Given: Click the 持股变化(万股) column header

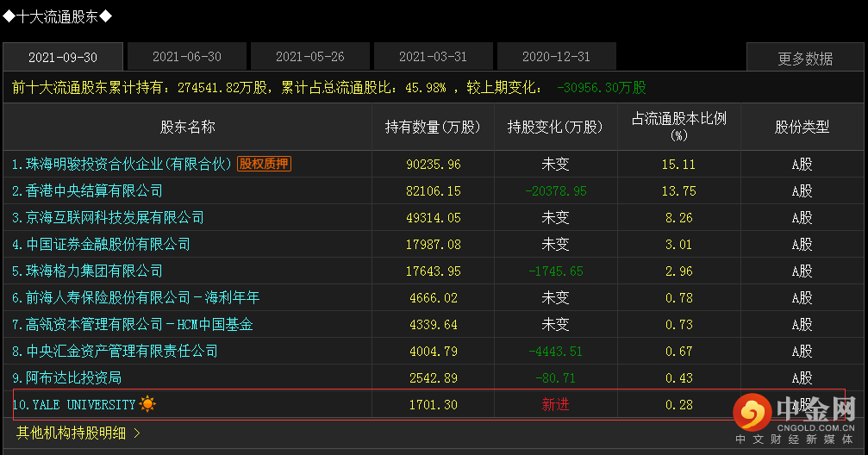Looking at the screenshot, I should [555, 127].
